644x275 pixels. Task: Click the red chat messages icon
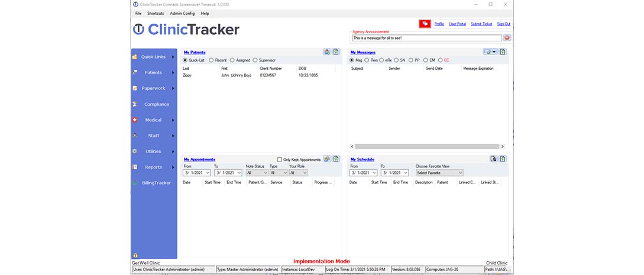(425, 24)
